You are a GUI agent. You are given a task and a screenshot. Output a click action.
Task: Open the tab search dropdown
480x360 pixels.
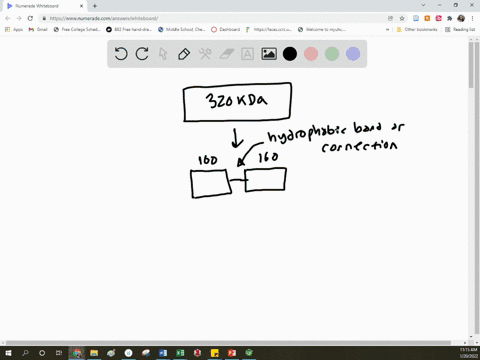coord(423,5)
